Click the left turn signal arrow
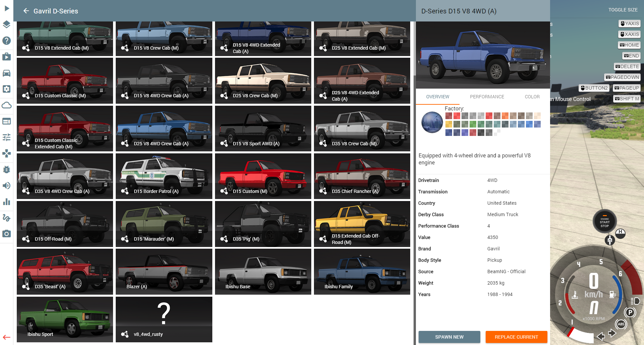Viewport: 644px width, 345px height. point(601,336)
